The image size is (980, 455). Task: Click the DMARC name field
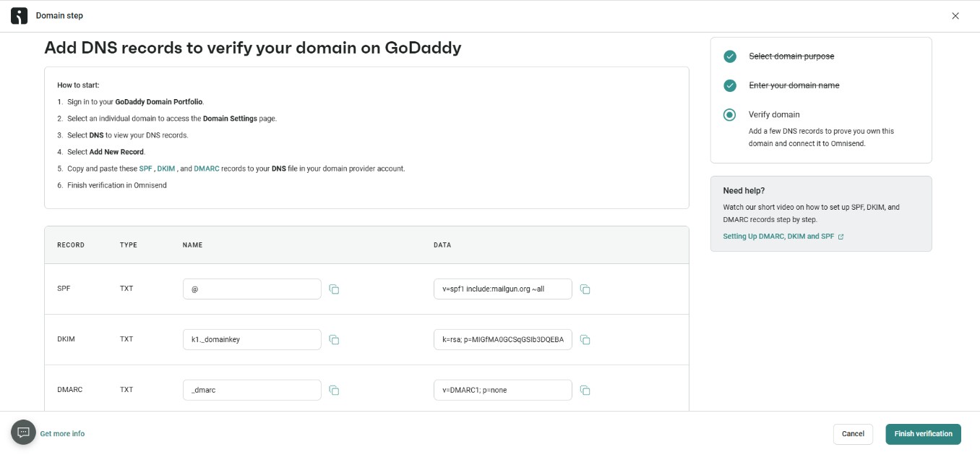[252, 390]
